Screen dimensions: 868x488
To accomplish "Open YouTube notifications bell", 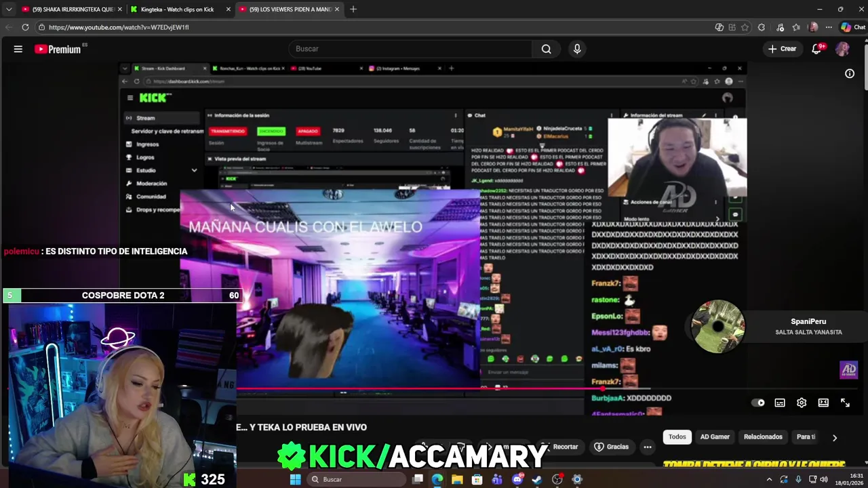I will pos(816,49).
